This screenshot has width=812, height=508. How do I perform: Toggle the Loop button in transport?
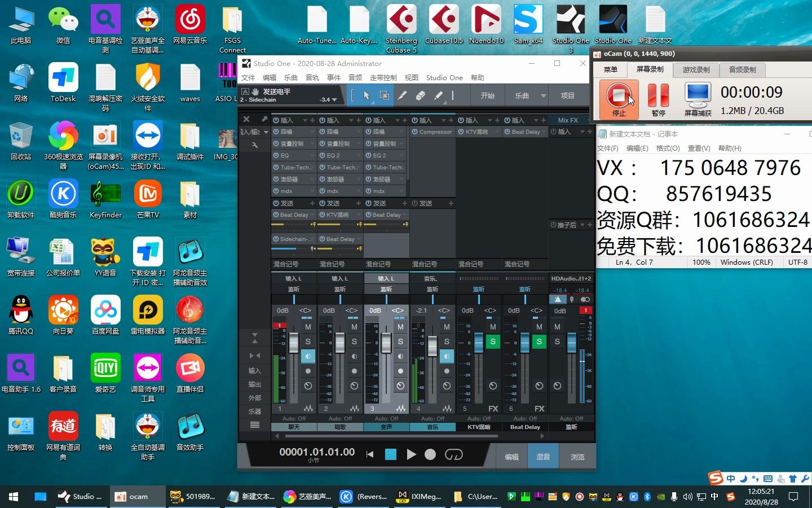454,454
